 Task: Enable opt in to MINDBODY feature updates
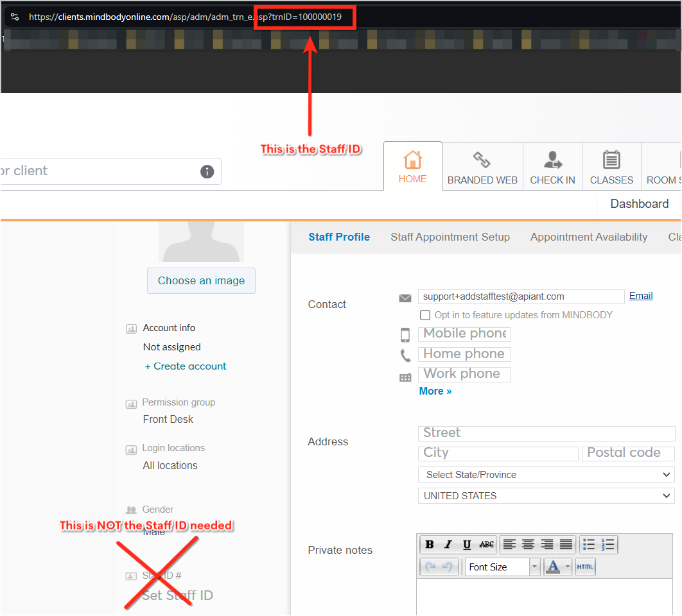[x=424, y=315]
